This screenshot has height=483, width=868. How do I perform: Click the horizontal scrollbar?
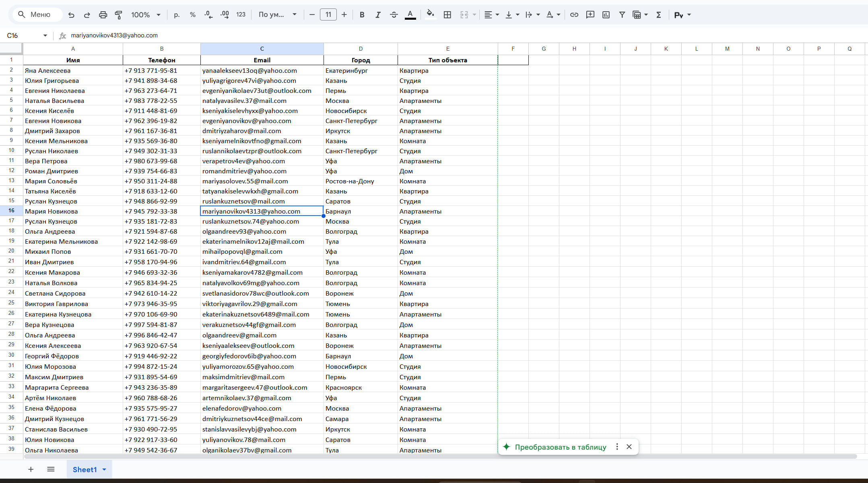pos(440,456)
